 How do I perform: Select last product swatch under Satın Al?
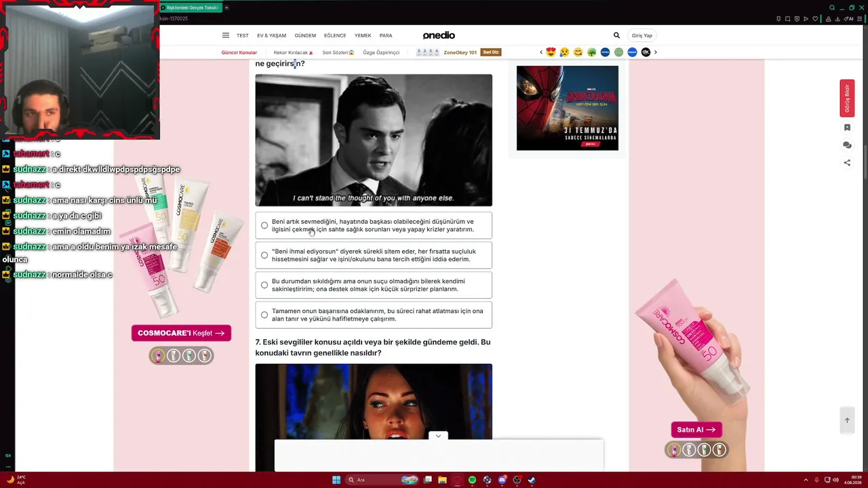coord(719,449)
